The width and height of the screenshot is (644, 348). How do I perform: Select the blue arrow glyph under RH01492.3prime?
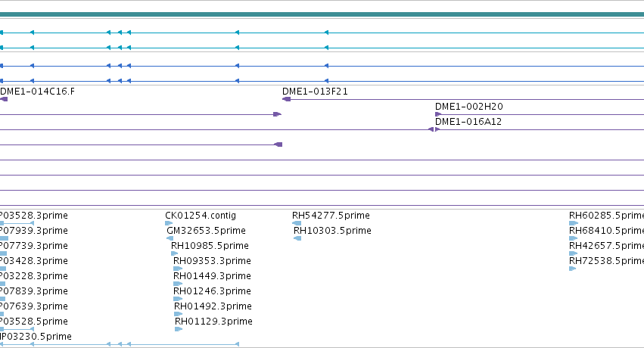pos(179,314)
